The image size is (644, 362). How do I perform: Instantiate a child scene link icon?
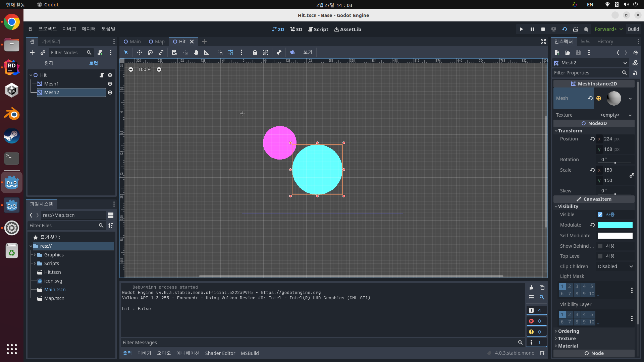click(43, 53)
